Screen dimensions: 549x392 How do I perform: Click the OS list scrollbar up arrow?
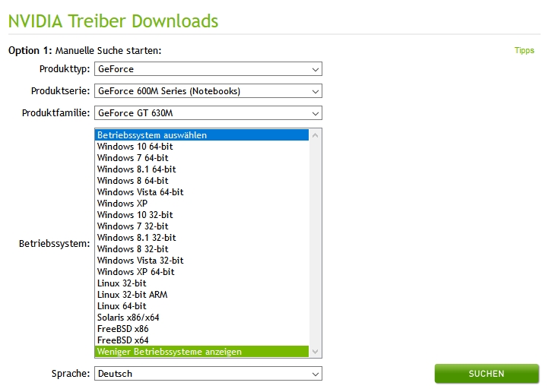pos(315,135)
